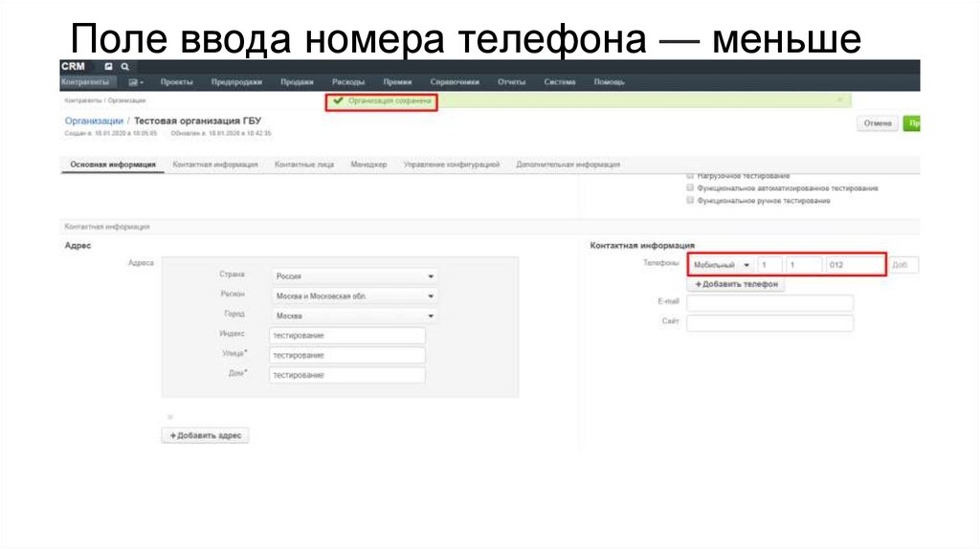This screenshot has height=549, width=980.
Task: Click the window icon next to CRM logo
Action: (x=109, y=67)
